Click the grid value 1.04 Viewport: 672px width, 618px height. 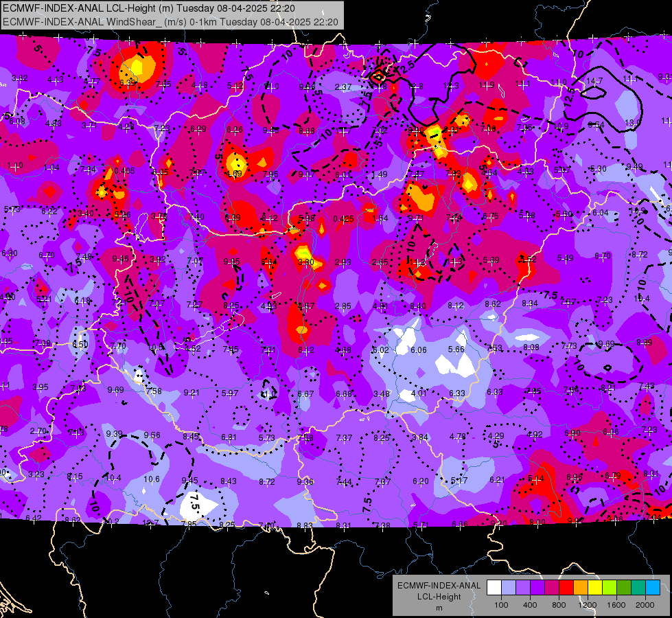51,168
